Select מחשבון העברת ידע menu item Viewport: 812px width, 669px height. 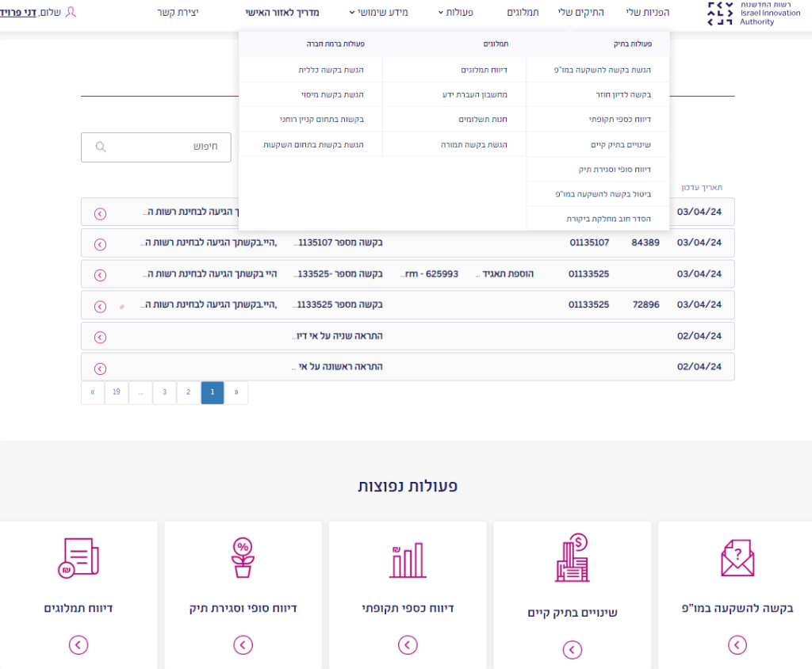[x=473, y=95]
